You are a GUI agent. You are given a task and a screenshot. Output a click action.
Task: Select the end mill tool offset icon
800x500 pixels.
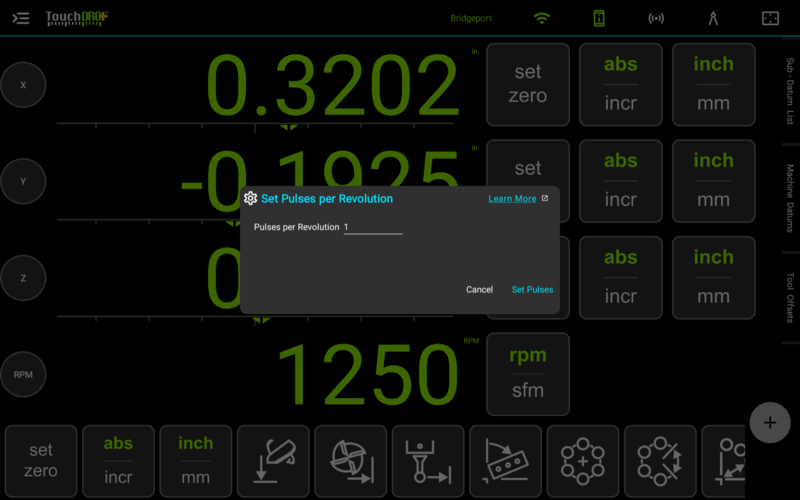pos(351,461)
